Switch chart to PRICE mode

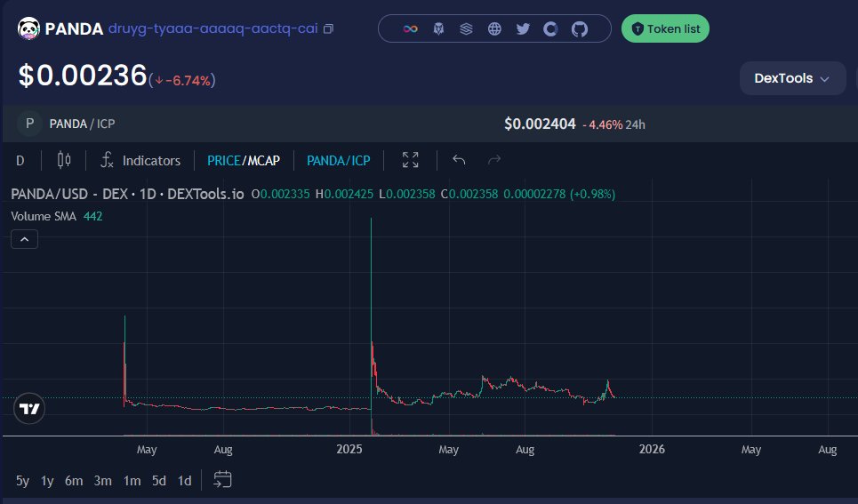pos(224,160)
